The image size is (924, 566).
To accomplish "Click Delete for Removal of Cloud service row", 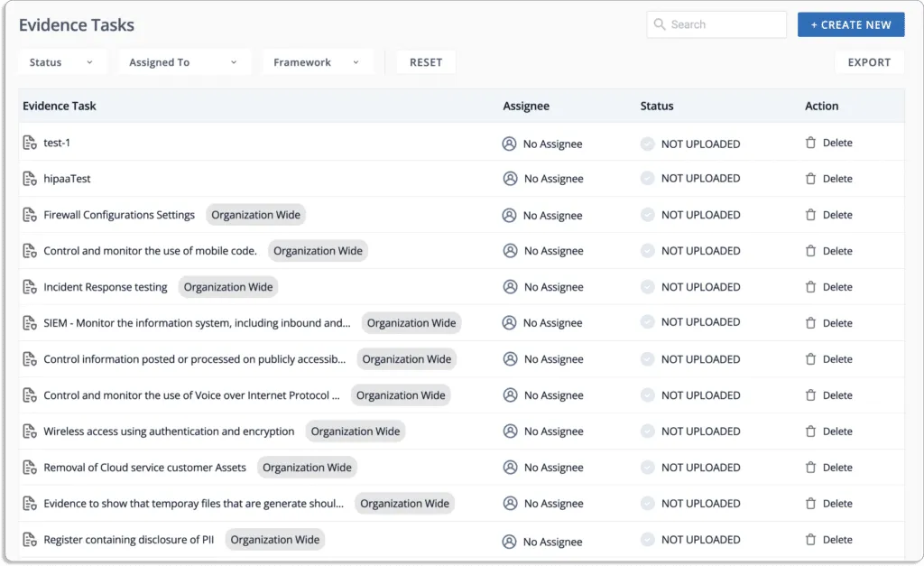I will tap(837, 468).
